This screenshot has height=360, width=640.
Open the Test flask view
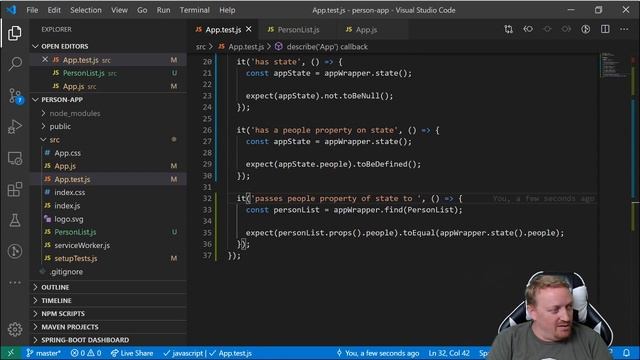tap(15, 220)
